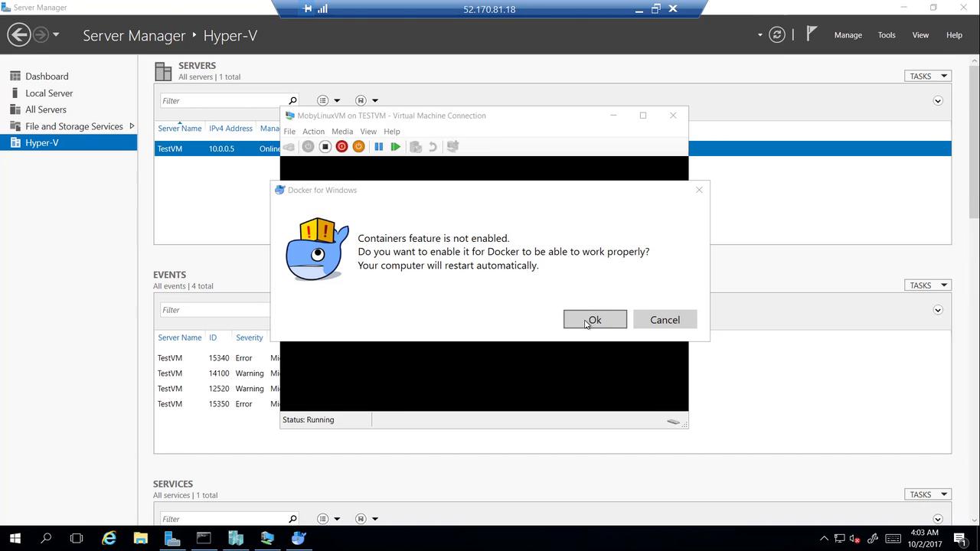The height and width of the screenshot is (551, 980).
Task: Open TASKS dropdown in Services section
Action: (927, 494)
